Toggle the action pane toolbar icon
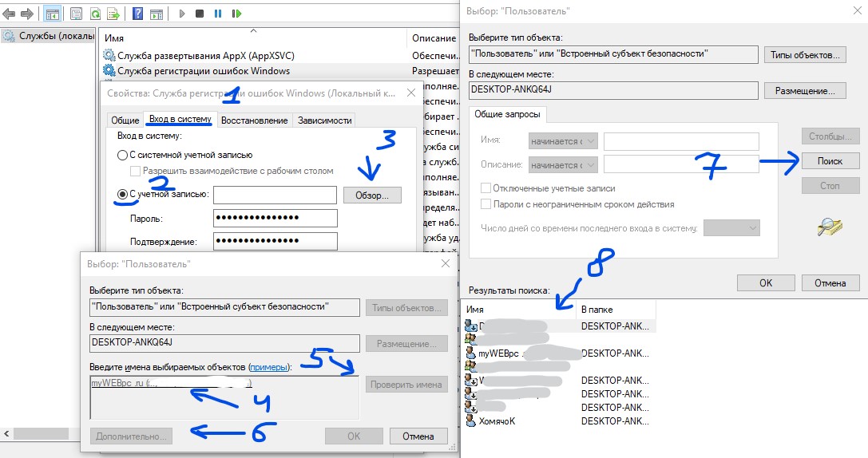Screen dimensions: 868x458 (x=157, y=14)
